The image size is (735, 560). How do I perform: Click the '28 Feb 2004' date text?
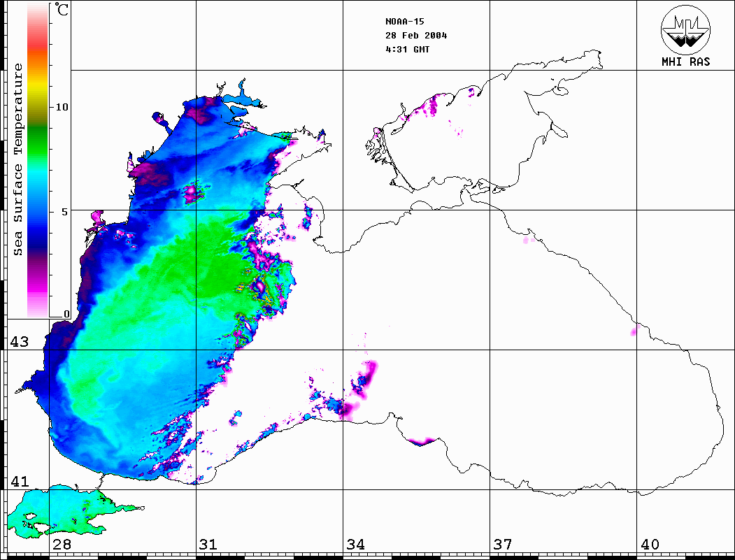tap(416, 36)
